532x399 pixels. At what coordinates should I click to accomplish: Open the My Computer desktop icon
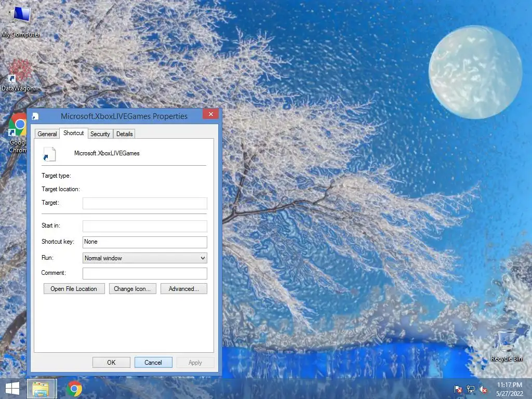pos(20,21)
